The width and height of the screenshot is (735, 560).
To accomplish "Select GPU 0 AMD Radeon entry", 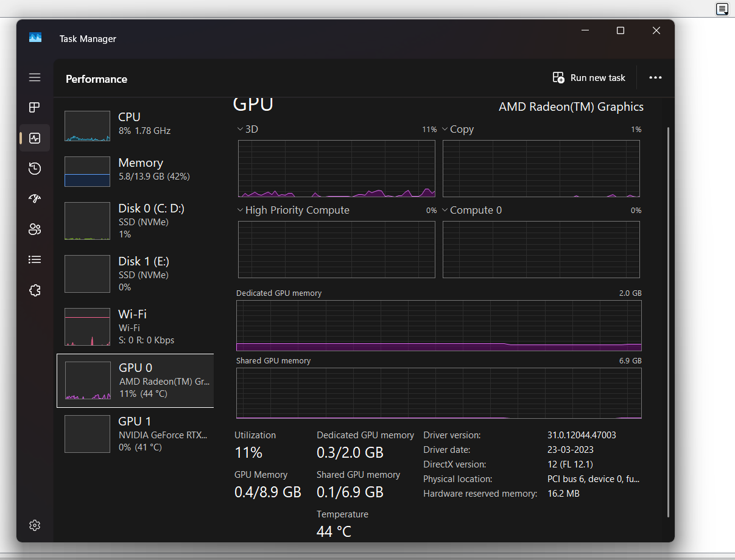I will pos(135,380).
